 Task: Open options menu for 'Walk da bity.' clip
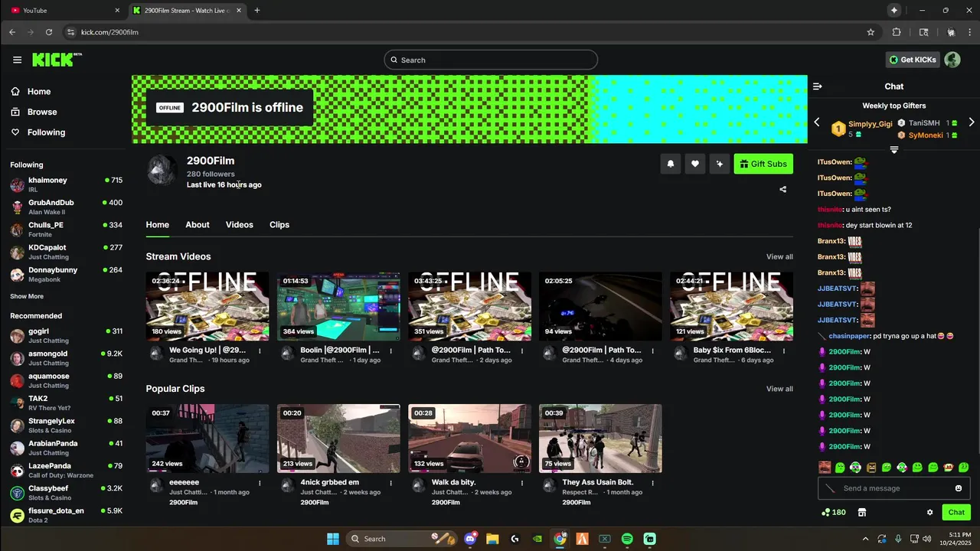pyautogui.click(x=521, y=483)
